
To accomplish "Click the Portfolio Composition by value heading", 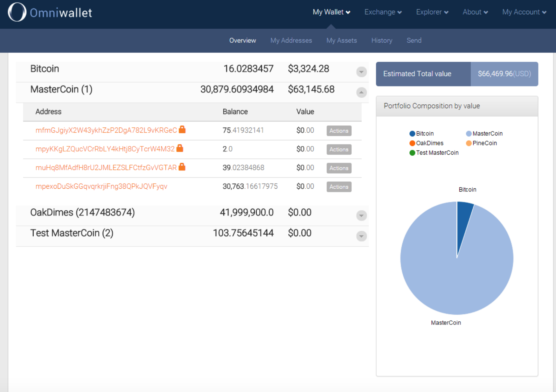I will (432, 106).
